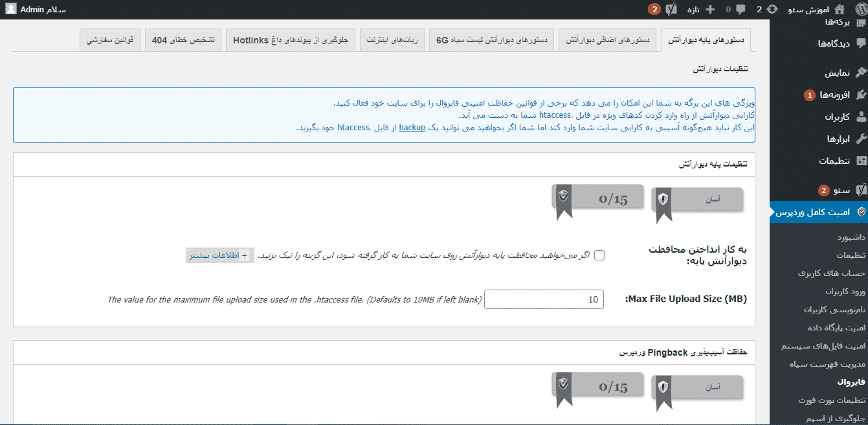Screen dimensions: 868x425
Task: Select 'فایروال' in the security submenu
Action: [x=851, y=382]
